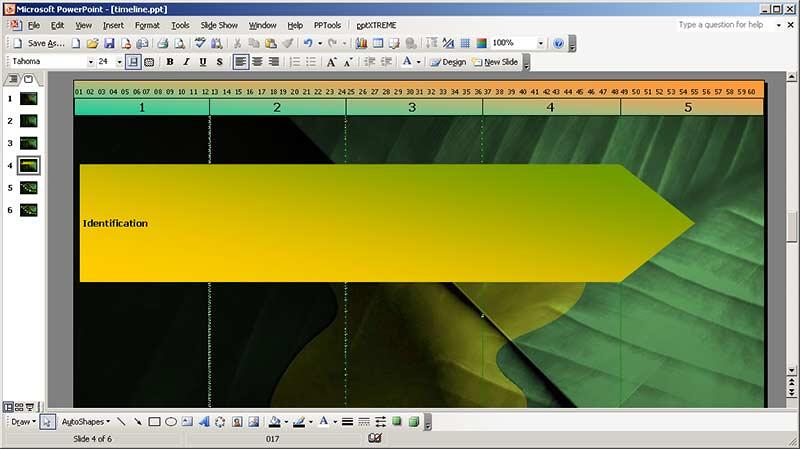
Task: Toggle Italic text formatting
Action: point(186,62)
